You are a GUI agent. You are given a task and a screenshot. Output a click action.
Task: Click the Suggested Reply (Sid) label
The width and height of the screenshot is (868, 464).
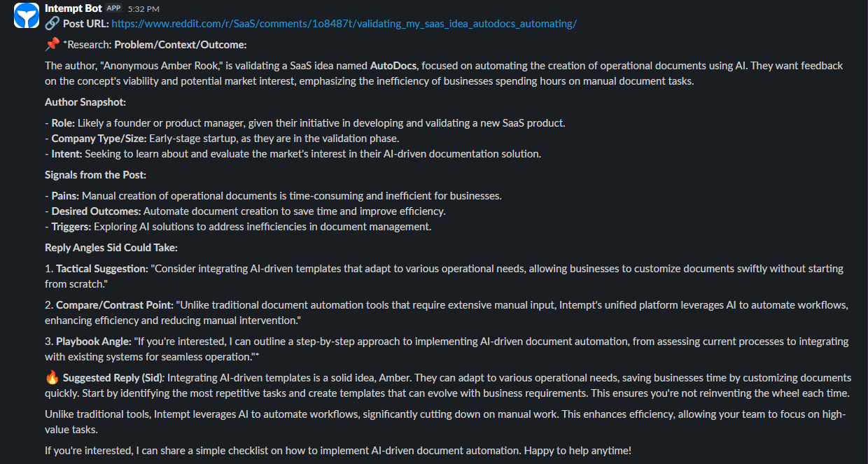point(113,378)
